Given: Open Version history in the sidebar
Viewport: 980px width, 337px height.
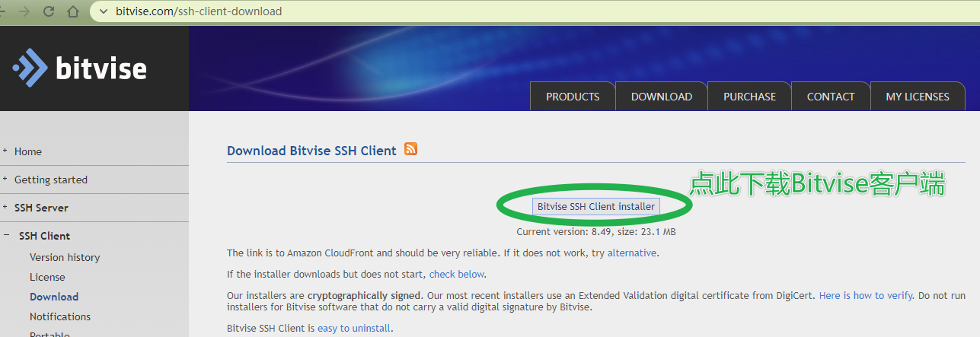Looking at the screenshot, I should coord(65,257).
